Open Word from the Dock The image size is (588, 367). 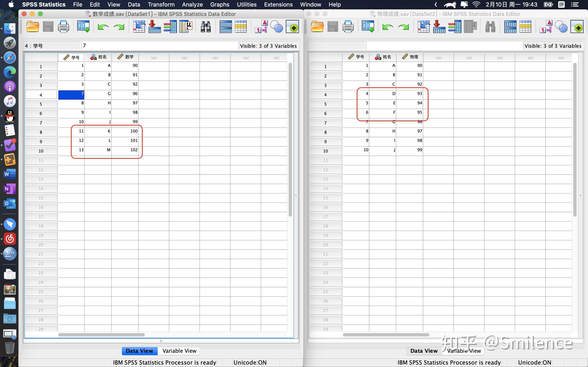pos(10,174)
